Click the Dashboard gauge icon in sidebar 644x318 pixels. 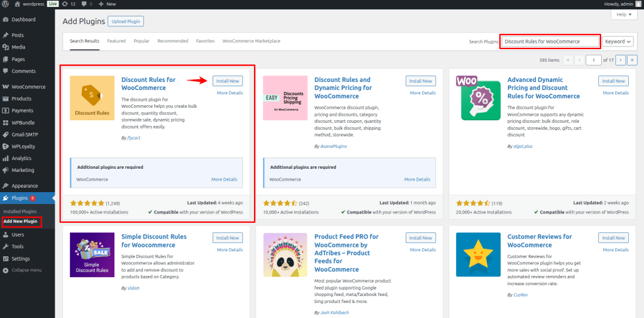[x=6, y=20]
